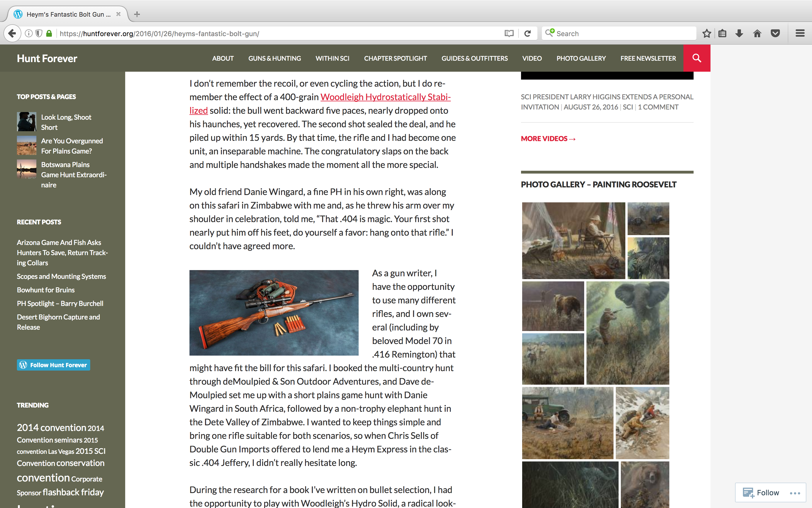
Task: Open Look Long, Shoot Short post
Action: click(66, 122)
